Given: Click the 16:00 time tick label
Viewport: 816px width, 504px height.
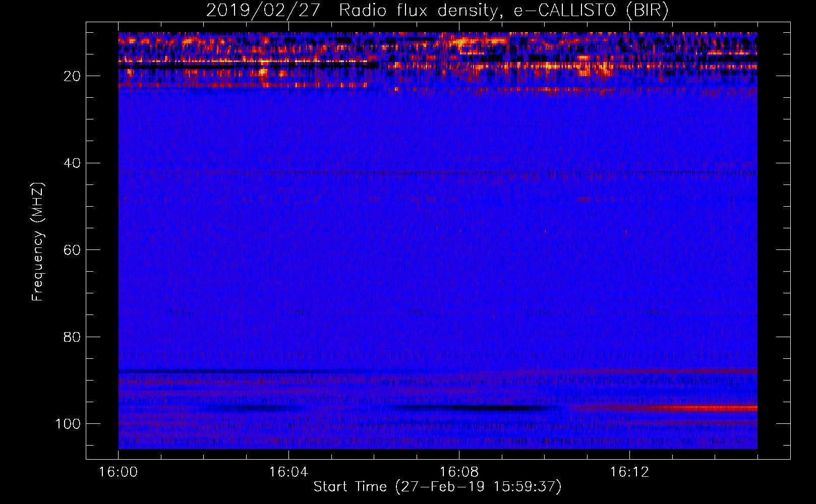Looking at the screenshot, I should pos(118,472).
